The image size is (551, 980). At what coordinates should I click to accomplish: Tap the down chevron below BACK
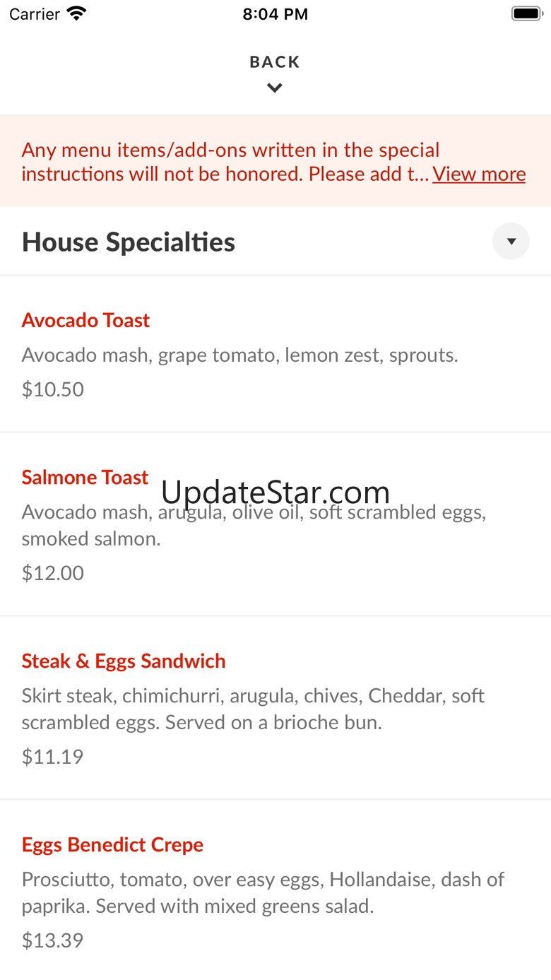tap(275, 88)
